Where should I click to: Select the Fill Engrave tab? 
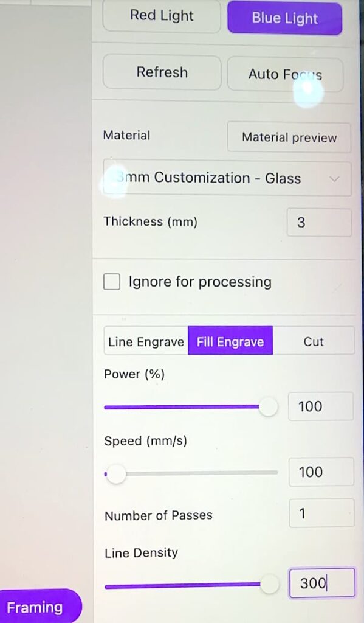[x=230, y=341]
